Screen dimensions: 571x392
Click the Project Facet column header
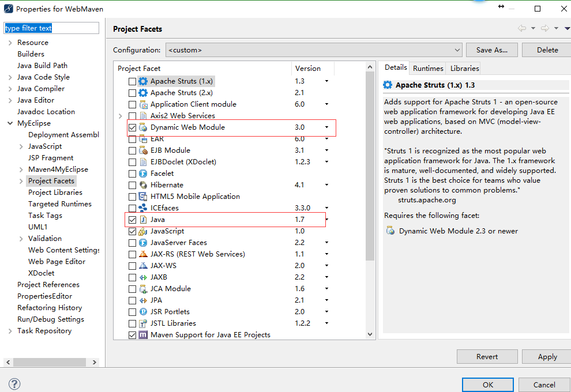[x=202, y=69]
